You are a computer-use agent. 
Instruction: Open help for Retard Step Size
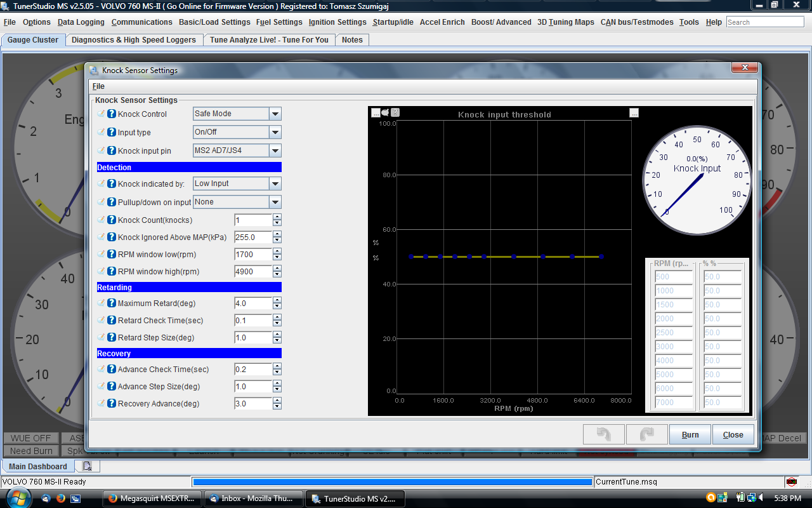(112, 338)
